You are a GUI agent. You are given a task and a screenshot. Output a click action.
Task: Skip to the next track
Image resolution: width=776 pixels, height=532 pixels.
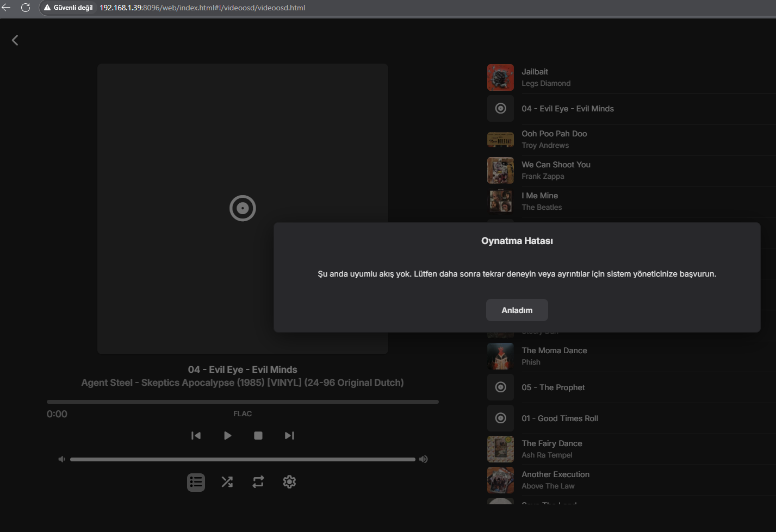coord(289,435)
